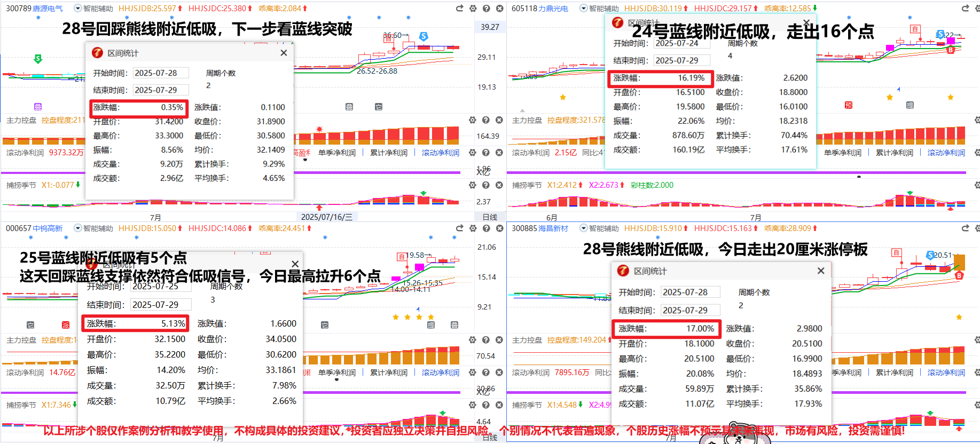Click 涨跌幅 0.35% value in 唐源电气 dialog
Screen dimensions: 980x444
click(x=172, y=107)
